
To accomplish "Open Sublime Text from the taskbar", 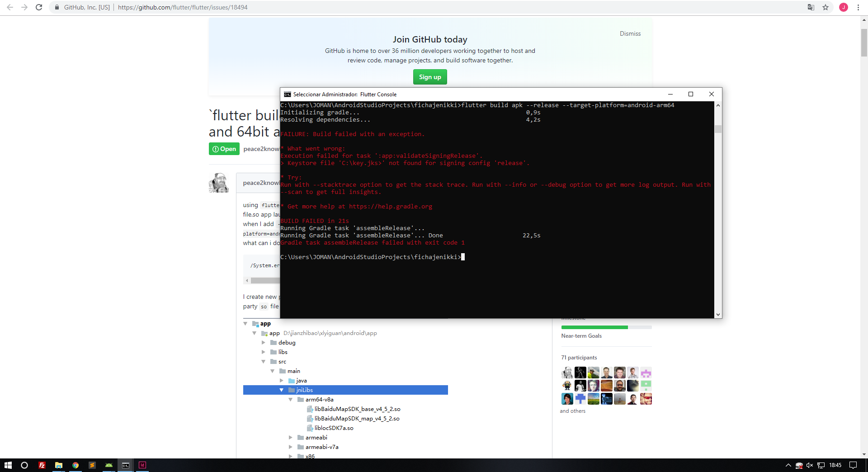I will pyautogui.click(x=92, y=465).
